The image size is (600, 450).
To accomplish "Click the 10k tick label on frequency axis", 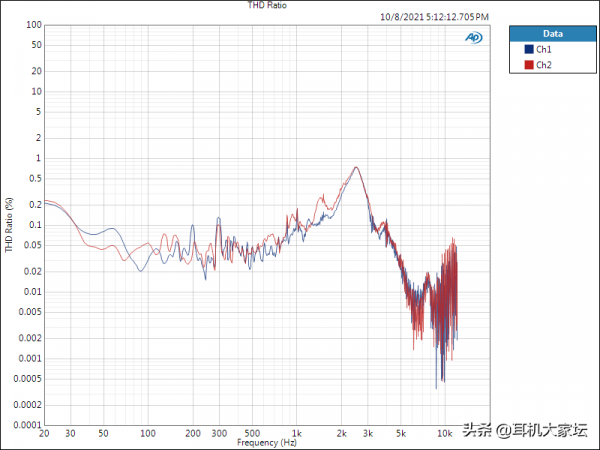I will pyautogui.click(x=445, y=433).
